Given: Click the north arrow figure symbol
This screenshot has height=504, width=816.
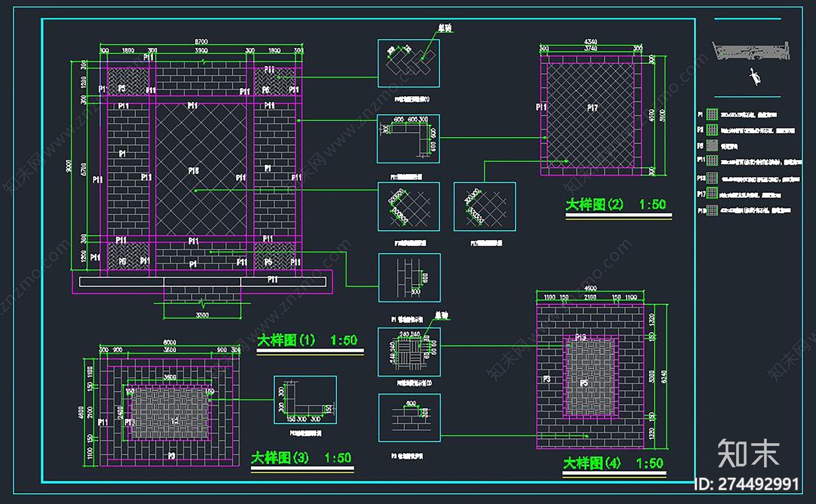Looking at the screenshot, I should pos(755,76).
